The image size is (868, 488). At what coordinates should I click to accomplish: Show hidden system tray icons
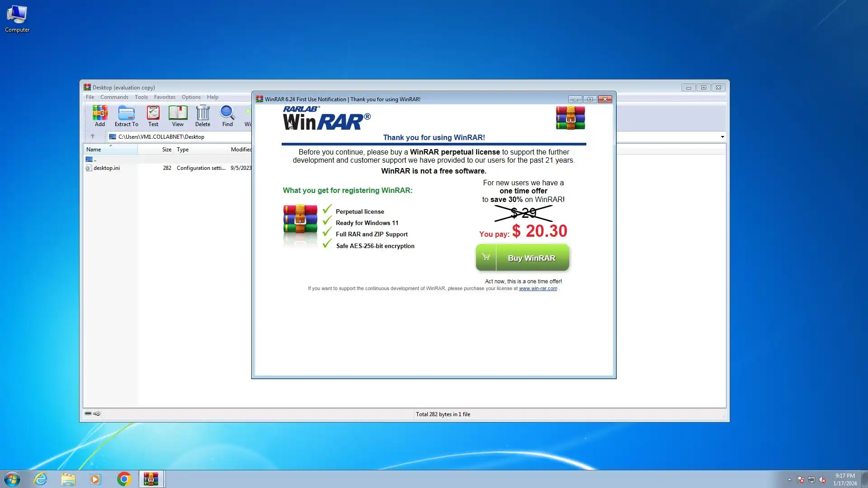[789, 479]
